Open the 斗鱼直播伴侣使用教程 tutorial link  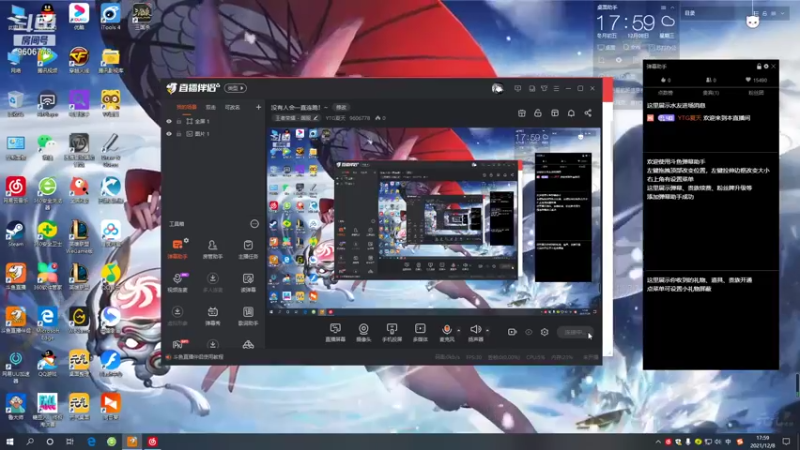click(x=198, y=357)
